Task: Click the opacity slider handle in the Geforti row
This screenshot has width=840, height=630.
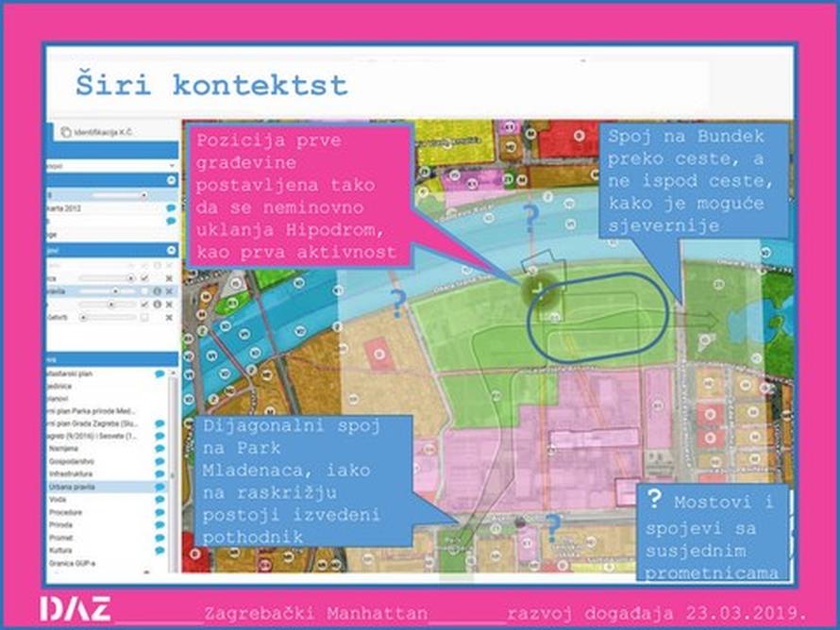Action: click(84, 318)
